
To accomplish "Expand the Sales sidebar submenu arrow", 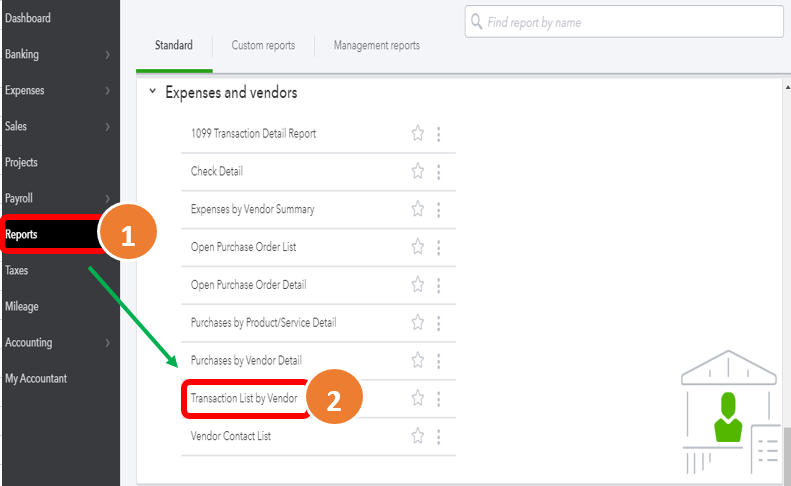I will [x=107, y=127].
